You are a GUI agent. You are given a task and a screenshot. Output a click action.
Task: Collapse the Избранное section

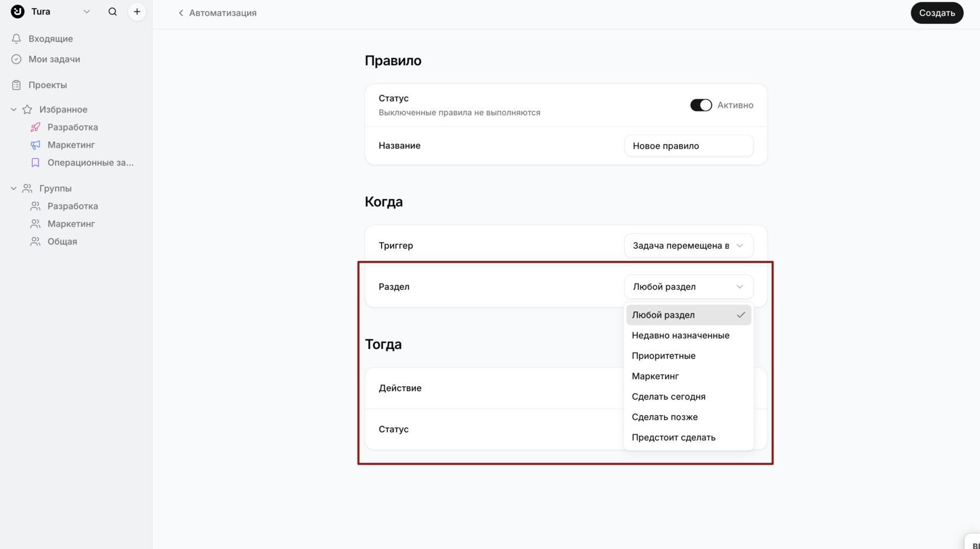(x=13, y=110)
